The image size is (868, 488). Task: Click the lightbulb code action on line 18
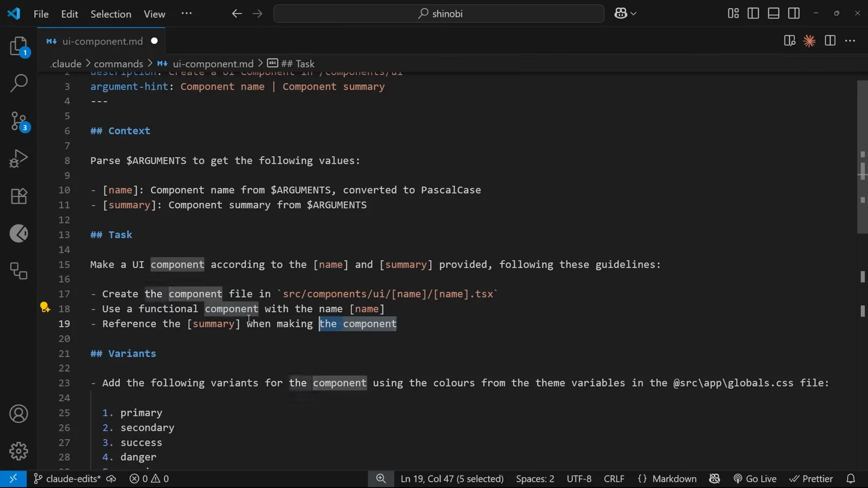[45, 308]
